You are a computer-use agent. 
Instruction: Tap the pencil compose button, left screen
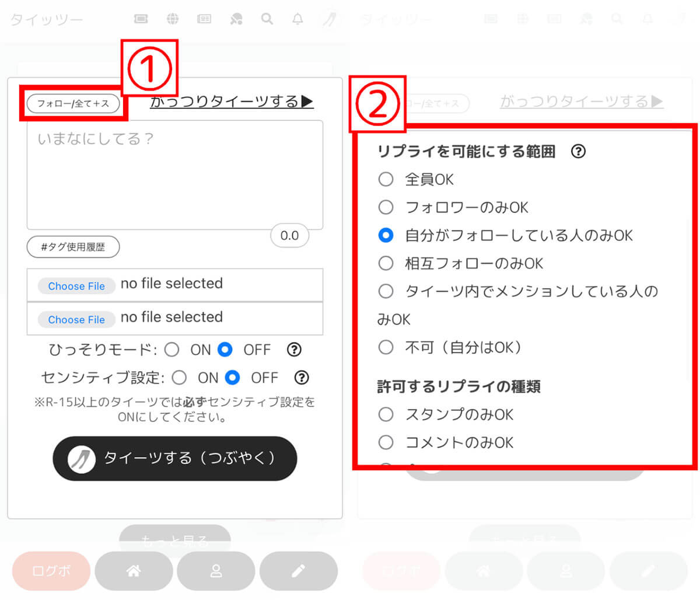coord(298,571)
